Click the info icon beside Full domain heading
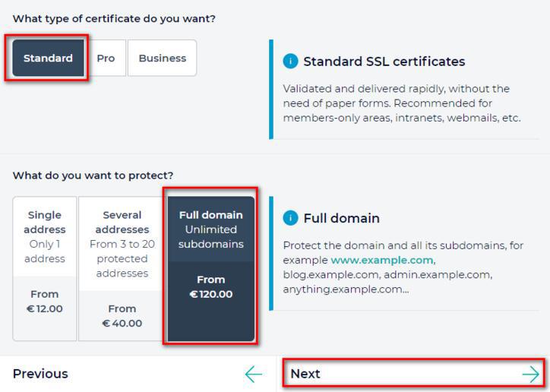 click(290, 218)
